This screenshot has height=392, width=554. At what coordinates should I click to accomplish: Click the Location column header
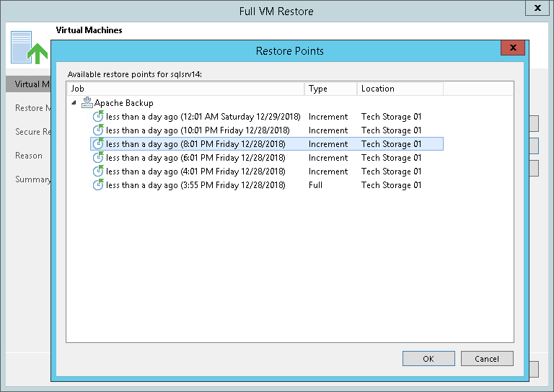tap(400, 89)
